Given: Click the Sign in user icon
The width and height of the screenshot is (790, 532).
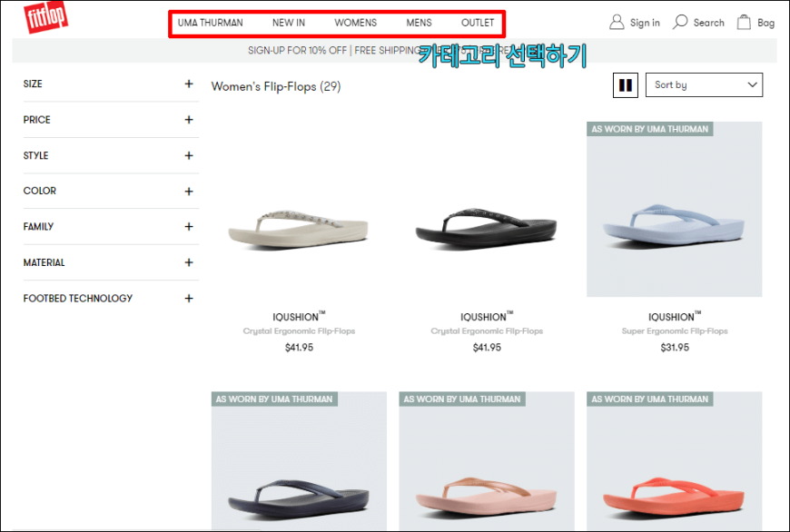Looking at the screenshot, I should 617,22.
